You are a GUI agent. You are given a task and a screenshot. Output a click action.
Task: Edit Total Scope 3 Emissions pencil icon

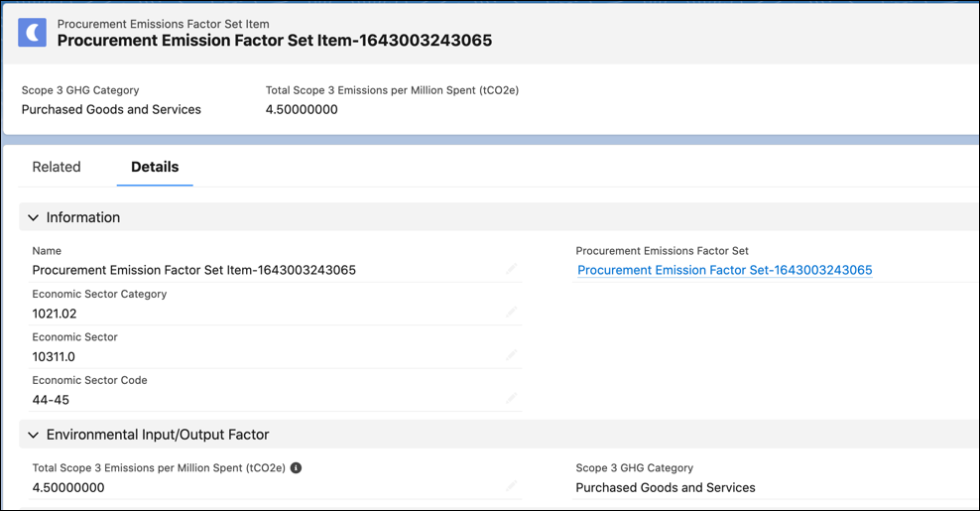(x=511, y=486)
